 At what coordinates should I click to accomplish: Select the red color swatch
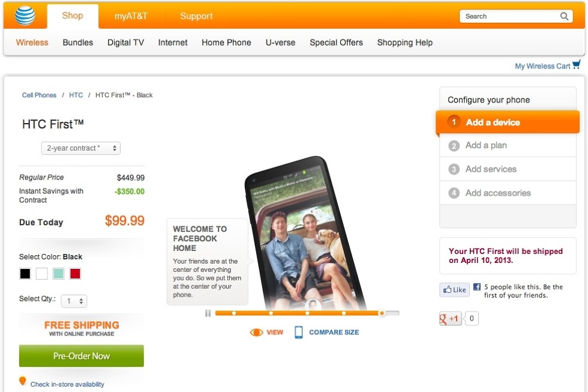75,274
